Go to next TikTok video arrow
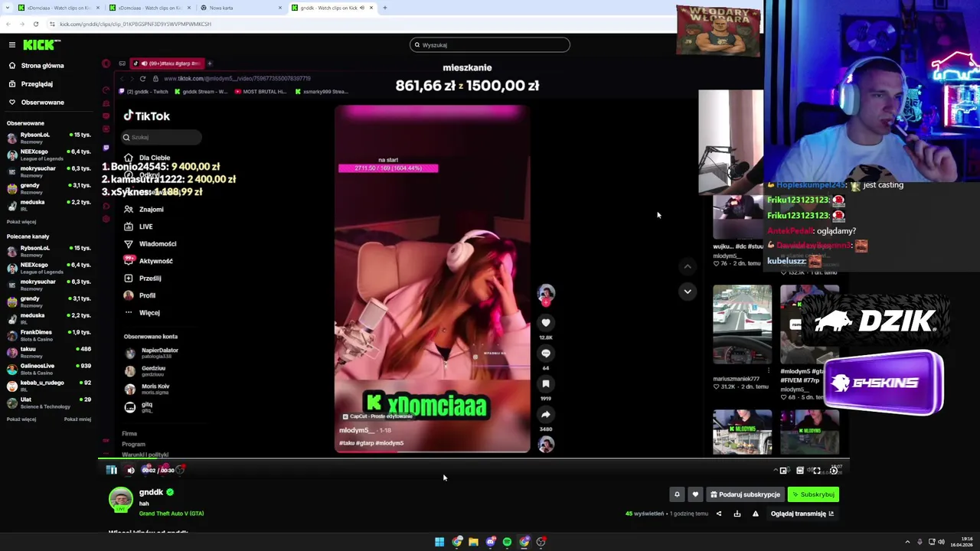 coord(688,292)
